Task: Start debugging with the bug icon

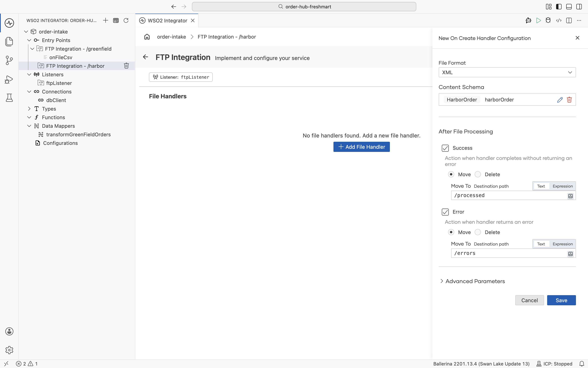Action: [548, 20]
